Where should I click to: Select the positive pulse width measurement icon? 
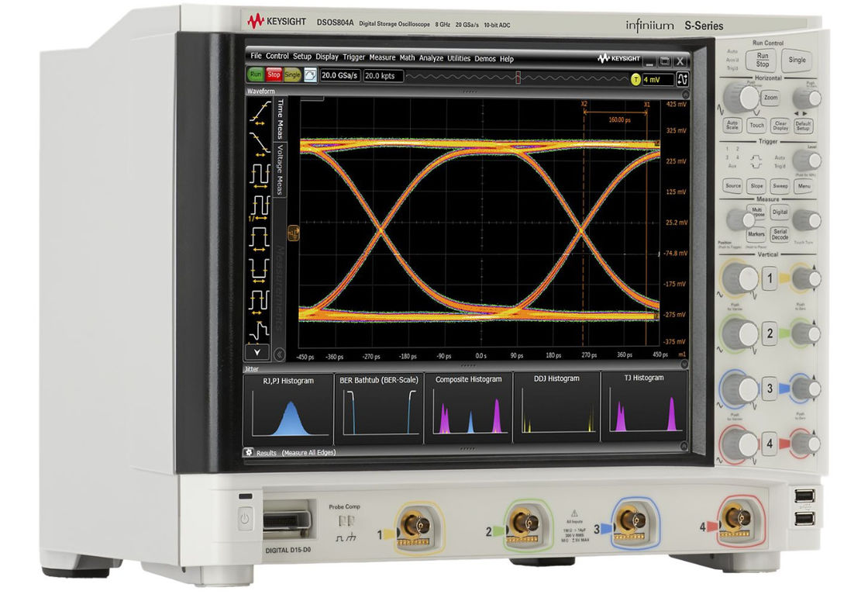(259, 240)
